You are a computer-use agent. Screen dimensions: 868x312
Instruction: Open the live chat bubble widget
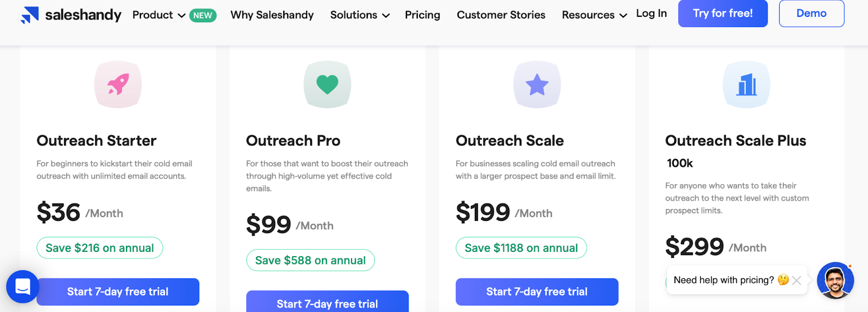tap(22, 287)
